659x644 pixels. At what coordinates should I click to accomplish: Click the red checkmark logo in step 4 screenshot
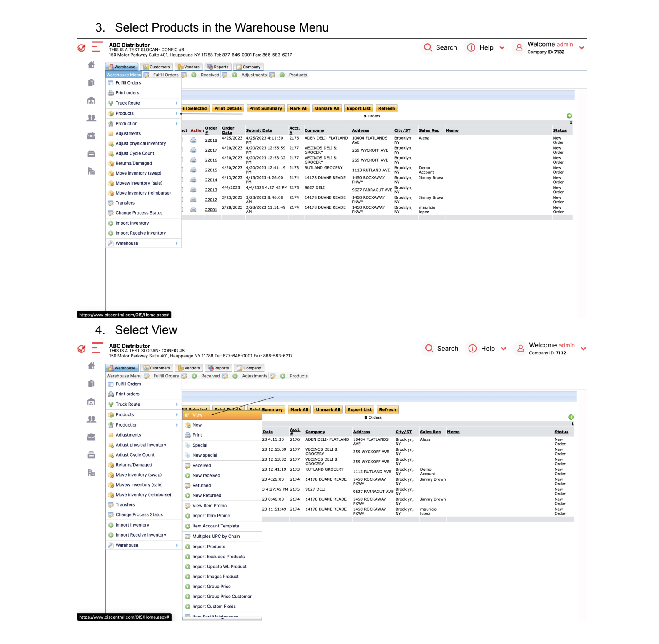(x=82, y=349)
